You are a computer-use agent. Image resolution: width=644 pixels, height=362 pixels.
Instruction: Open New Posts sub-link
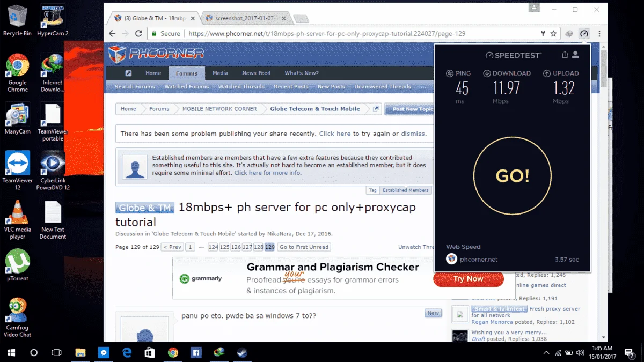331,87
